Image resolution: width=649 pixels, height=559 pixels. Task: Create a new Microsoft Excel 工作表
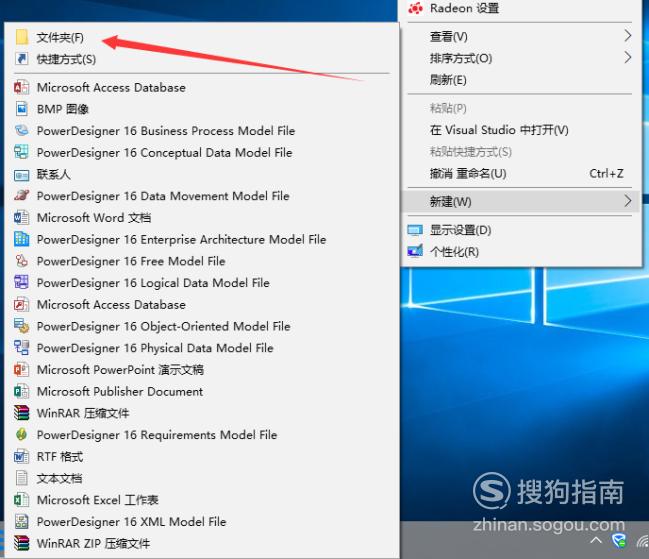202,500
